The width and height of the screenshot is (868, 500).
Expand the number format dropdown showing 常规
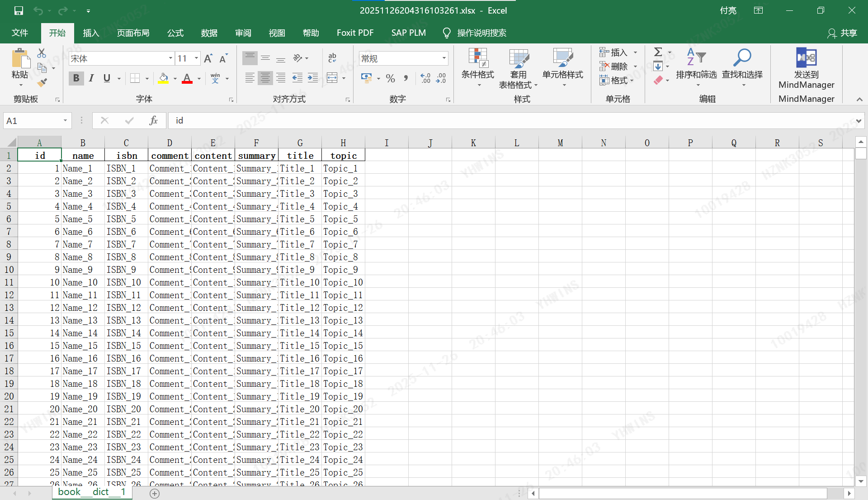[444, 58]
